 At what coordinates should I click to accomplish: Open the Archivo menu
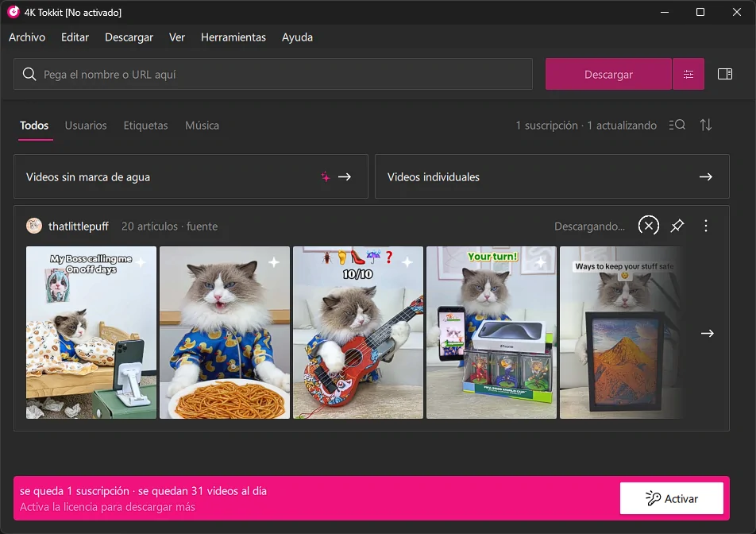(x=27, y=37)
